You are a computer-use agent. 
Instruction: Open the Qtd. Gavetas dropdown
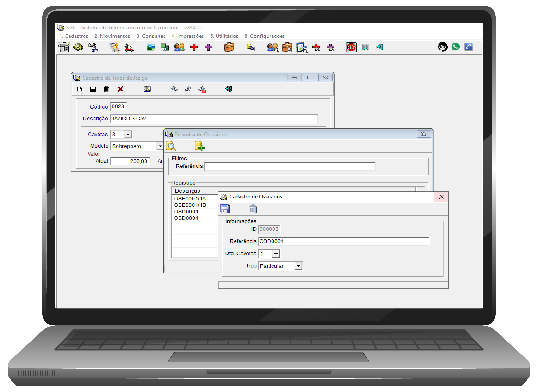pos(276,254)
